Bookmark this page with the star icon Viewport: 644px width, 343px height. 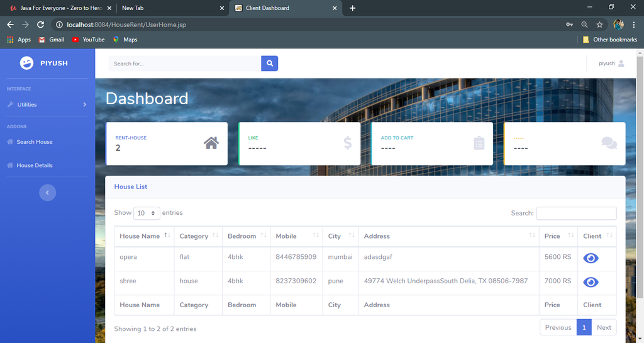(x=599, y=24)
